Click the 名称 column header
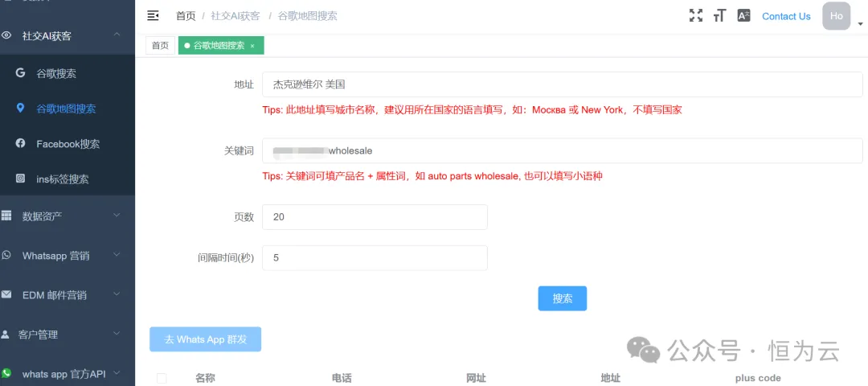This screenshot has height=386, width=868. pyautogui.click(x=205, y=378)
